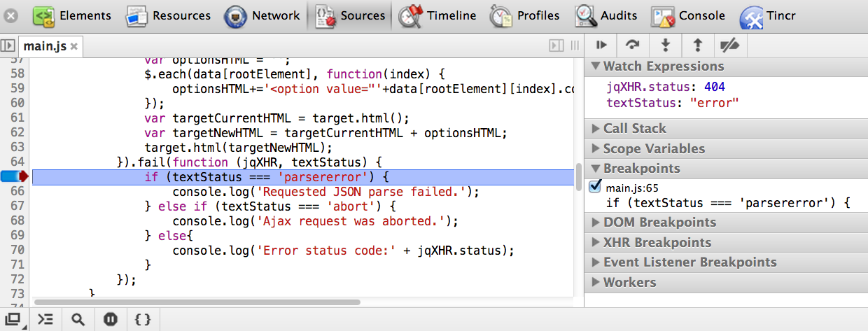Open search magnifier in bottom bar
Image resolution: width=868 pixels, height=331 pixels.
click(78, 319)
